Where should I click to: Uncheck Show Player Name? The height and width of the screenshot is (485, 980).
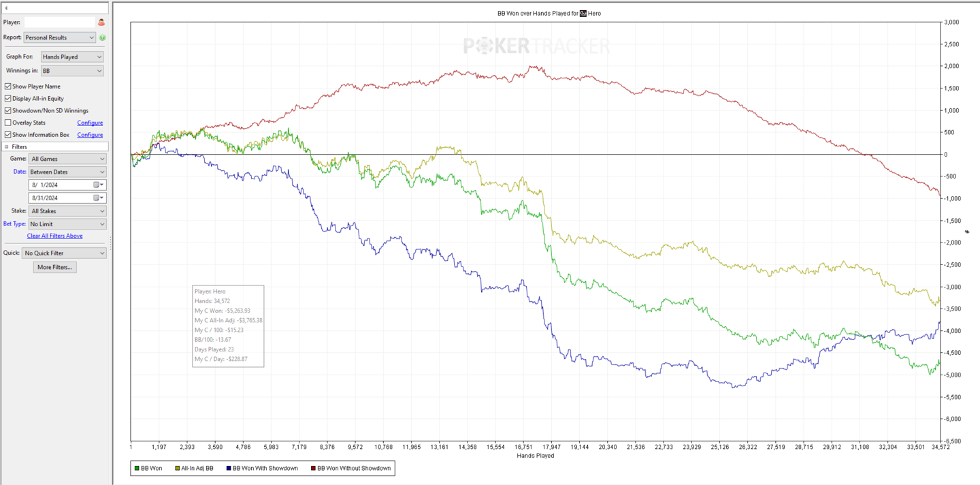[8, 87]
